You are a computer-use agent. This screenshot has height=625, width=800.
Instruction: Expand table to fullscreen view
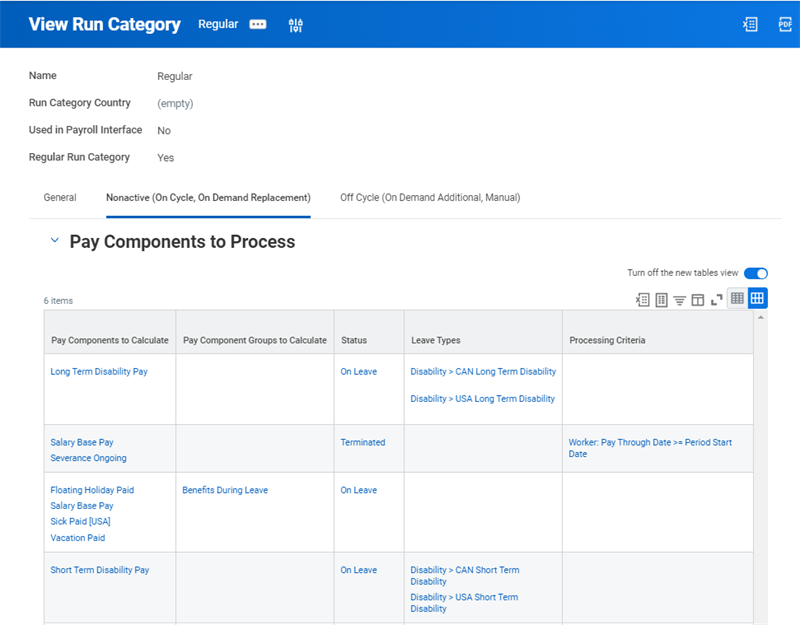pos(716,300)
